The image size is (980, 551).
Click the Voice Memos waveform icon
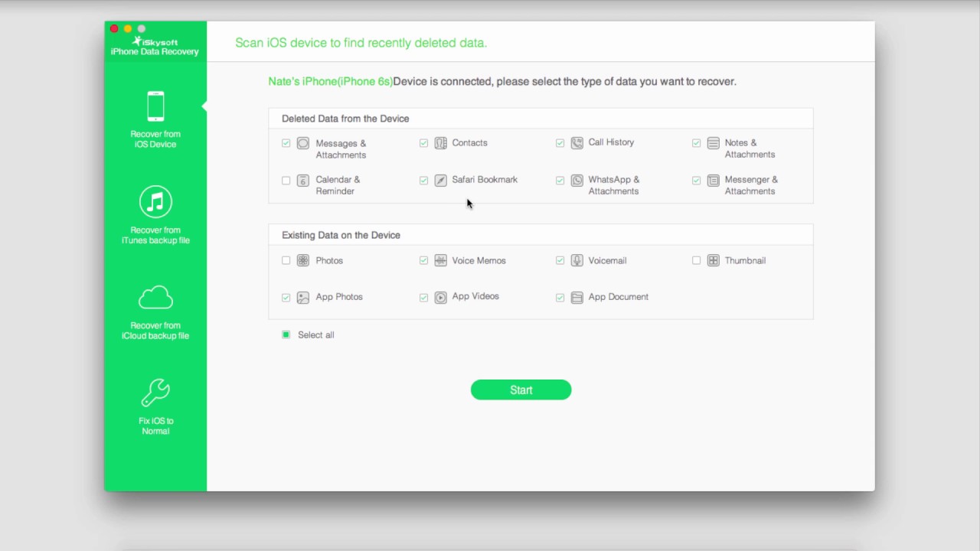440,260
